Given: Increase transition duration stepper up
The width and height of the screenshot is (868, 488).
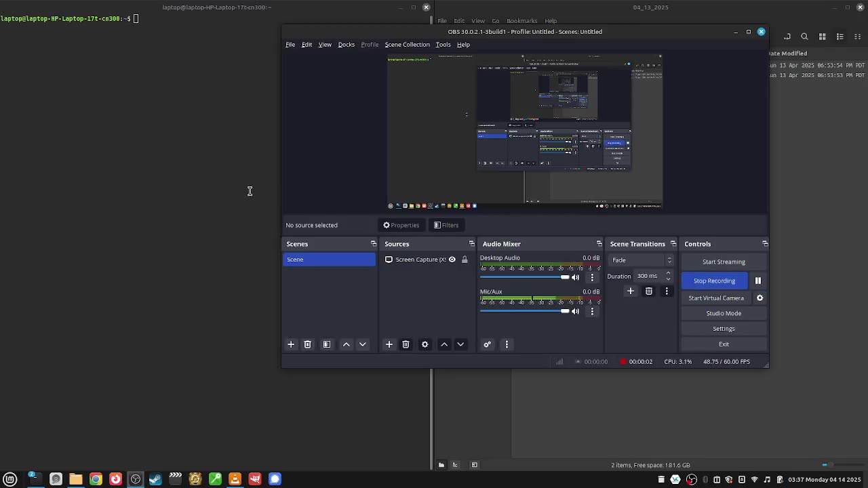Looking at the screenshot, I should (x=669, y=273).
